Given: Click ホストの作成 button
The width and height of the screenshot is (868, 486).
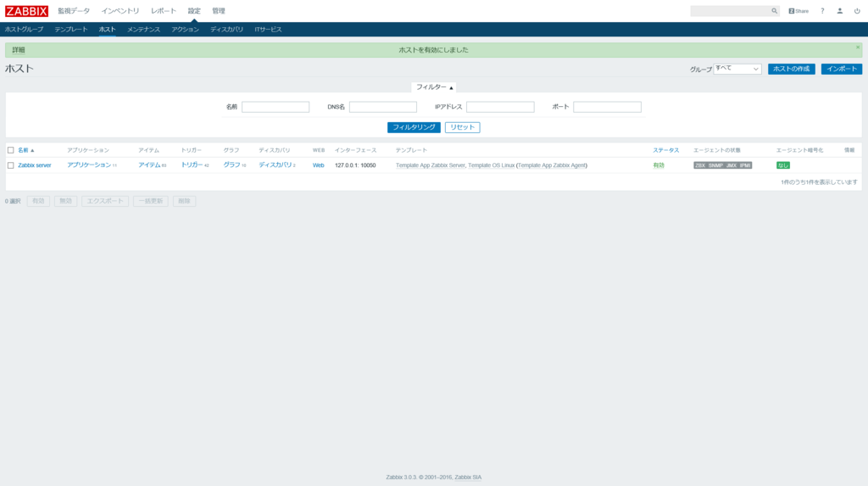Looking at the screenshot, I should 791,69.
